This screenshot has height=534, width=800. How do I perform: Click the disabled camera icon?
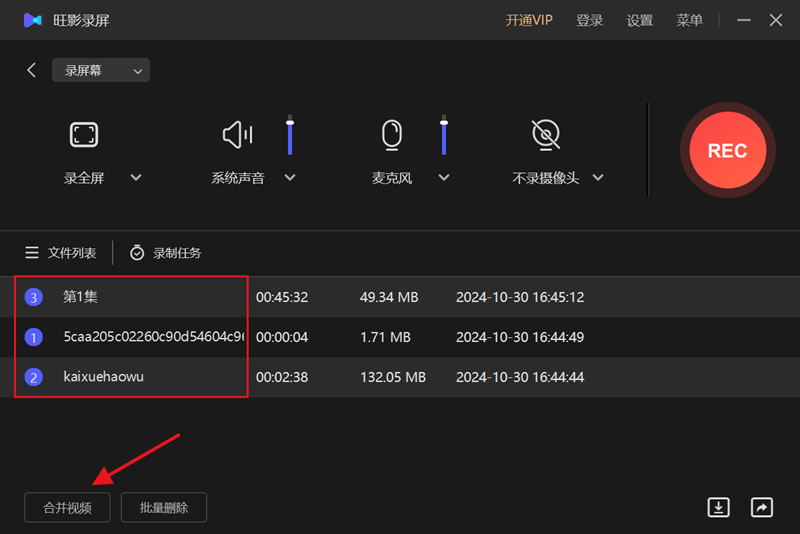point(545,135)
